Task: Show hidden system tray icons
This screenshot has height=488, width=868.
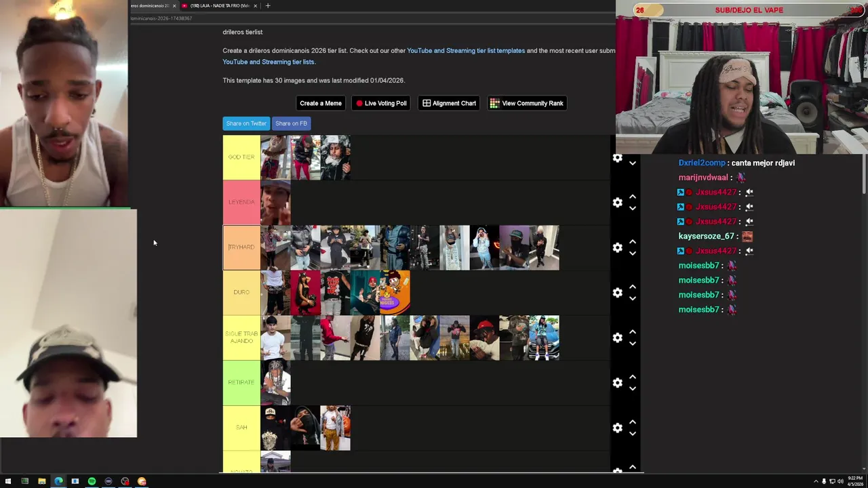Action: click(816, 481)
